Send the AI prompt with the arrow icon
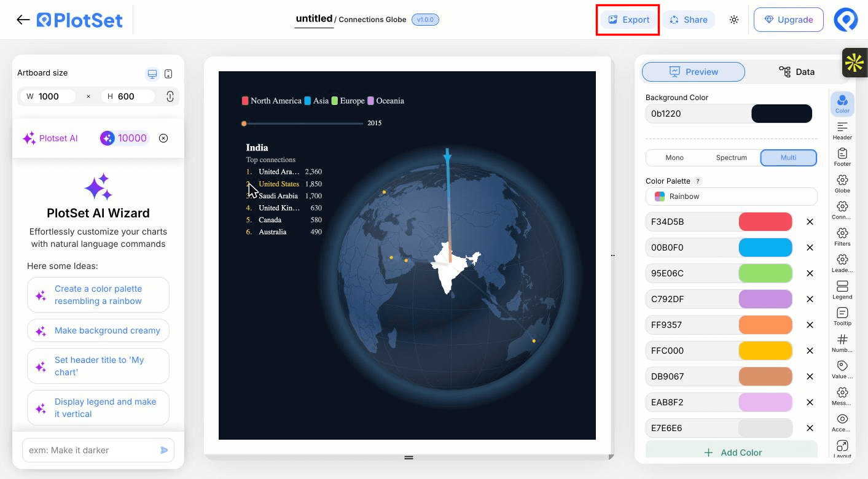The width and height of the screenshot is (868, 479). pyautogui.click(x=164, y=450)
